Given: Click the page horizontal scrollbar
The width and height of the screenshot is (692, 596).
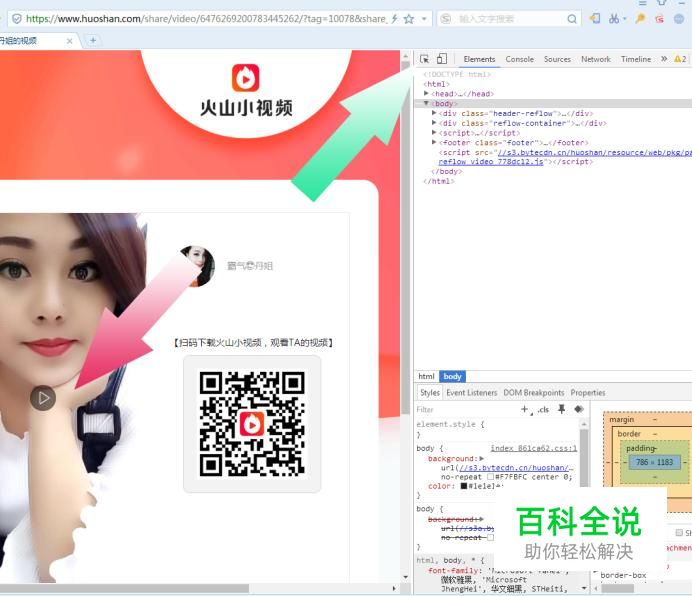Looking at the screenshot, I should (124, 588).
